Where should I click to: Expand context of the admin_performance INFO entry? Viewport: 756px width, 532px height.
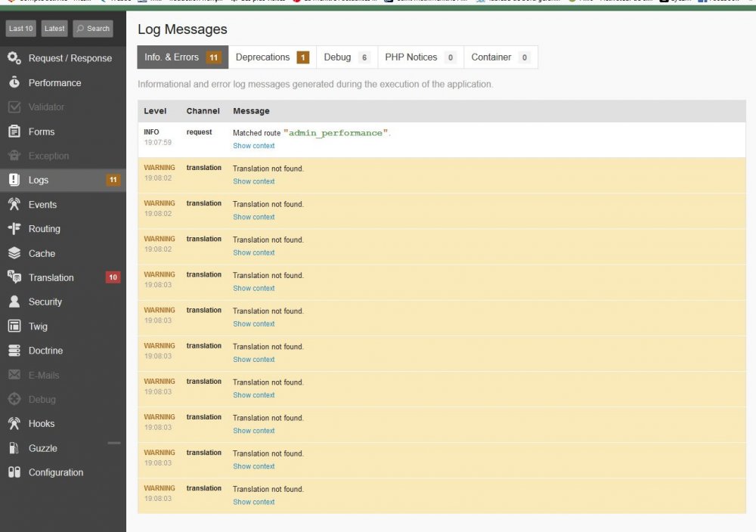click(253, 145)
